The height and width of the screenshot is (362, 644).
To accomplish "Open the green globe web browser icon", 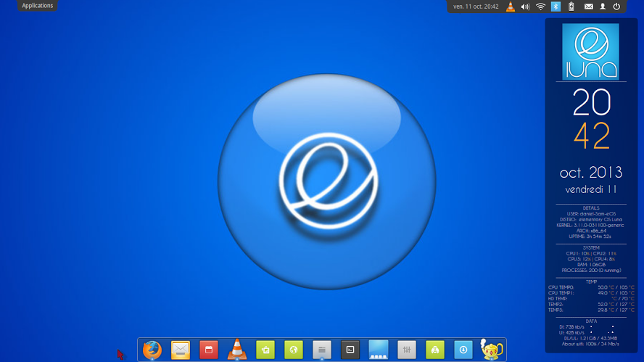I will tap(294, 350).
